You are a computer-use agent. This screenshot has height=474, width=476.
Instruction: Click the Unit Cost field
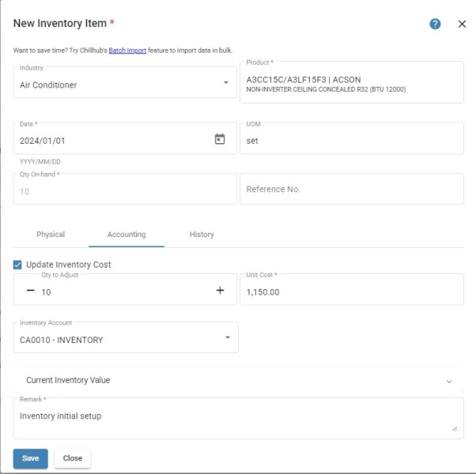[352, 290]
